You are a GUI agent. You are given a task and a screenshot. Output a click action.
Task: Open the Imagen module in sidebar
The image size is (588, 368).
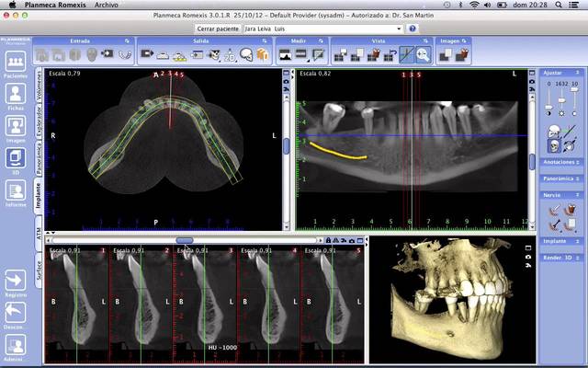16,126
